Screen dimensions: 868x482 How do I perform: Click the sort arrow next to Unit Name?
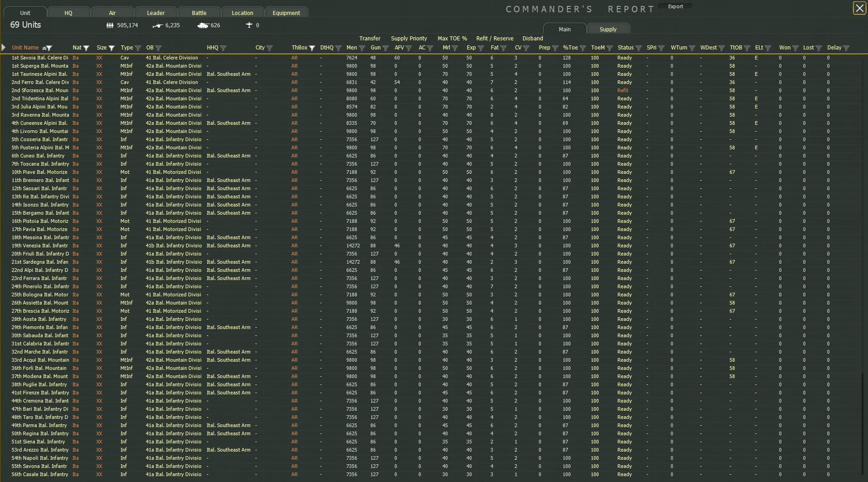[x=44, y=48]
